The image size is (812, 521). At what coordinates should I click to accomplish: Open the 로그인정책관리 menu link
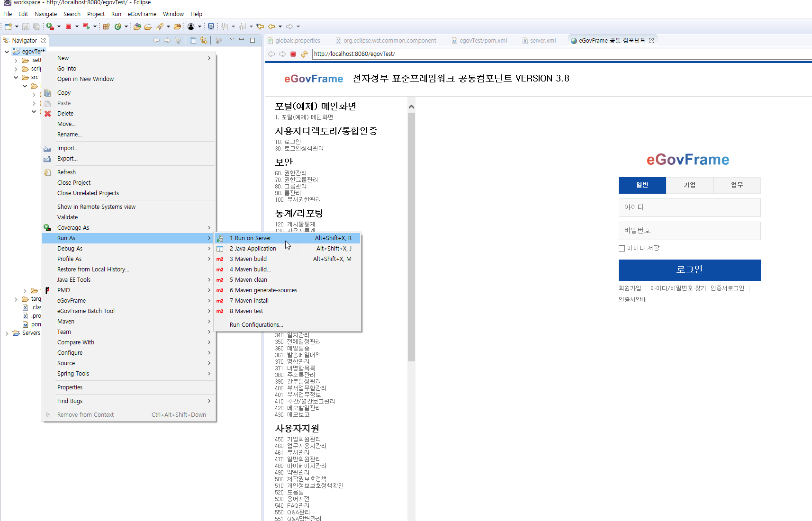[x=299, y=149]
